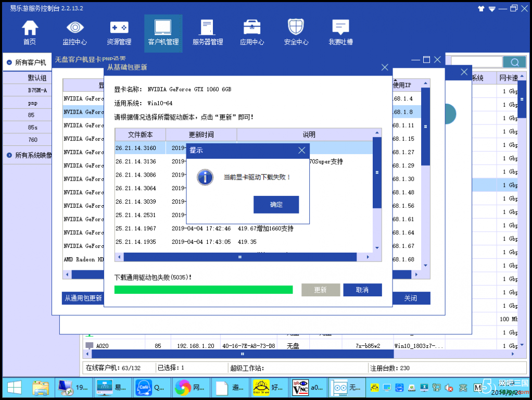Screen dimensions: 532x400
Task: Click the blue info icon in 提示 dialog
Action: click(205, 177)
